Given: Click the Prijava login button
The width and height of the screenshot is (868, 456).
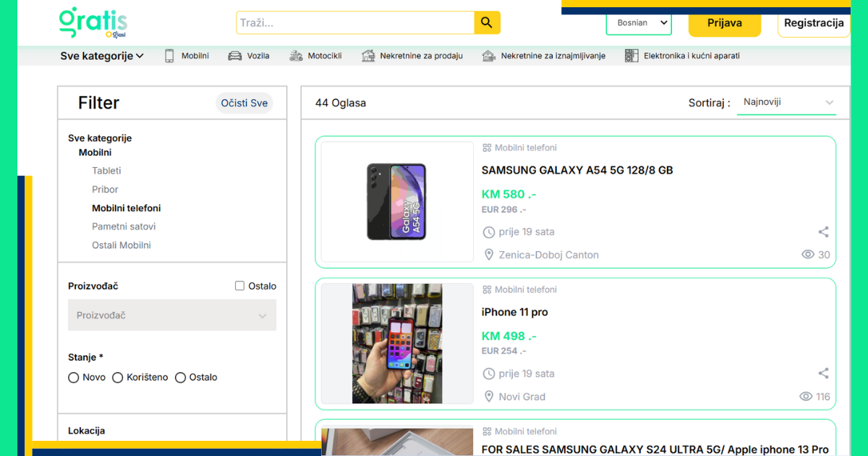Looking at the screenshot, I should pos(725,23).
